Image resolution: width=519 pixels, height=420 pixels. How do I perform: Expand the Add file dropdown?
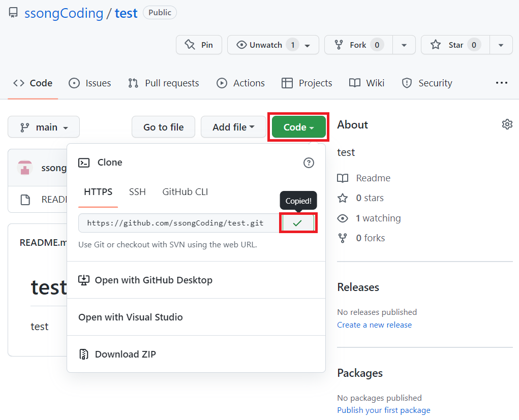point(233,127)
